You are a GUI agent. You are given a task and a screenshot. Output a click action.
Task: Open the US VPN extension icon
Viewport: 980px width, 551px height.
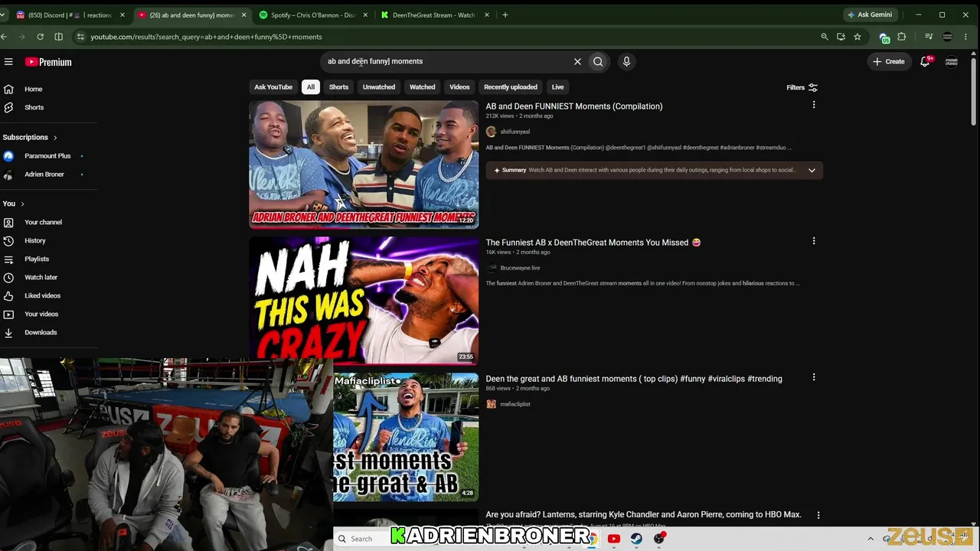[884, 37]
